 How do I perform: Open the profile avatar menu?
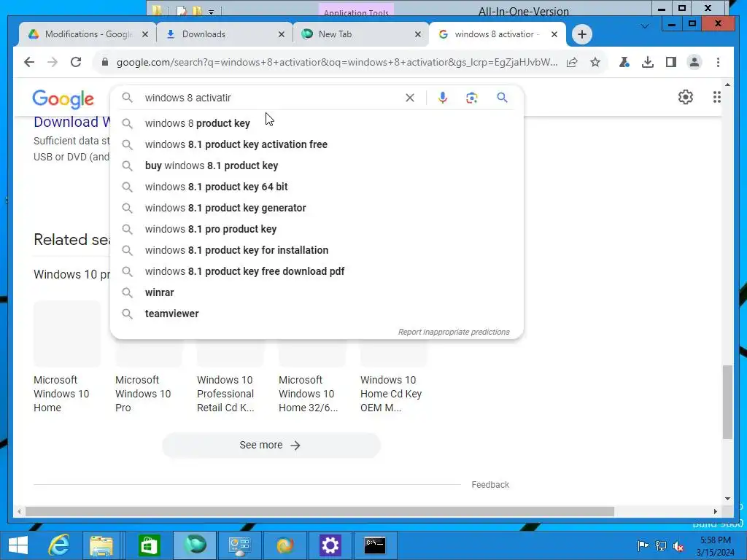(694, 62)
